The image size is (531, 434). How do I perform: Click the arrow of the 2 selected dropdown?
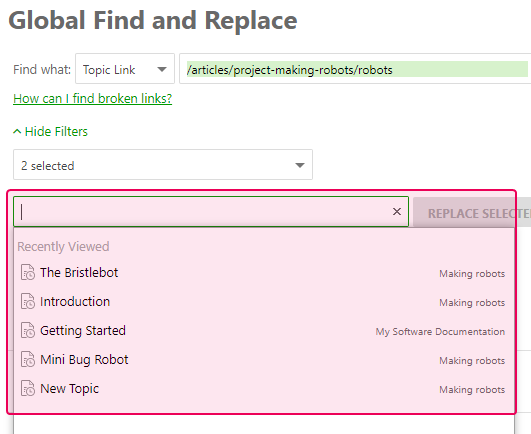tap(300, 165)
